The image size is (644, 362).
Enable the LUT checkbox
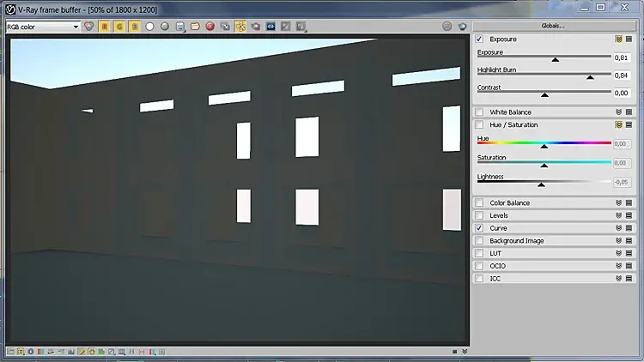(479, 253)
